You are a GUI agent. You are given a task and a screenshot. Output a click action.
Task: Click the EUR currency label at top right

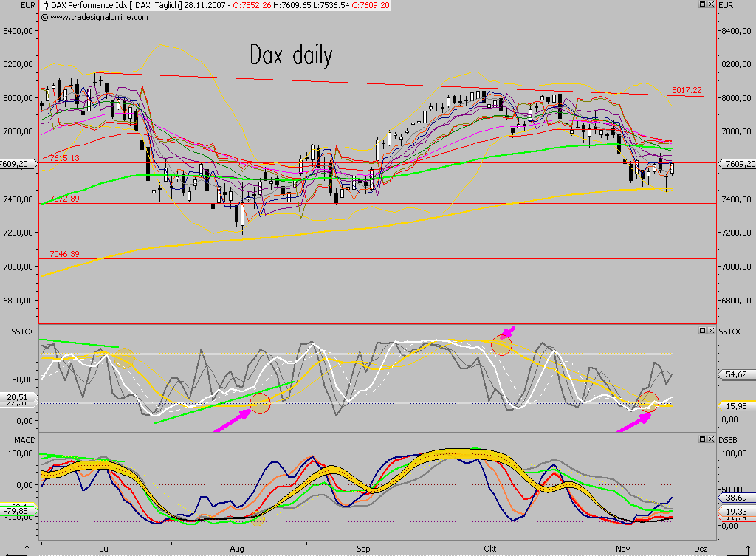726,5
